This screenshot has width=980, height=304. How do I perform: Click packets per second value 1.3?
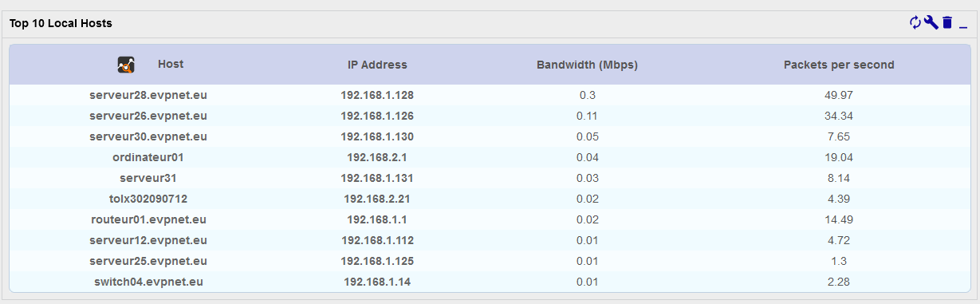(839, 261)
